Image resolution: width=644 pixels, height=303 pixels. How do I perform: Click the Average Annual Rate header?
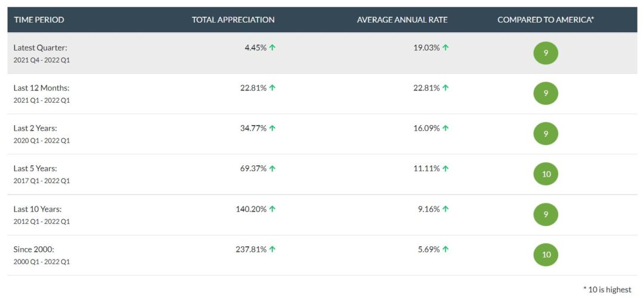[402, 20]
